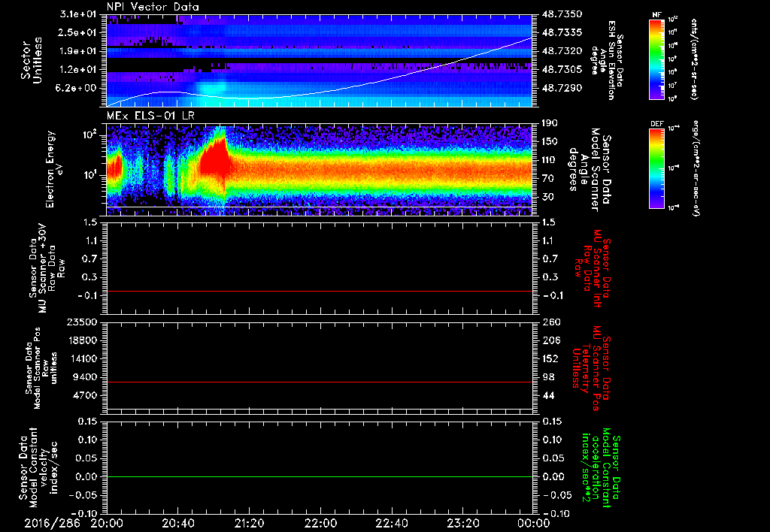The height and width of the screenshot is (532, 770).
Task: Click the 1.9e+01 sector tick value
Action: (x=78, y=51)
